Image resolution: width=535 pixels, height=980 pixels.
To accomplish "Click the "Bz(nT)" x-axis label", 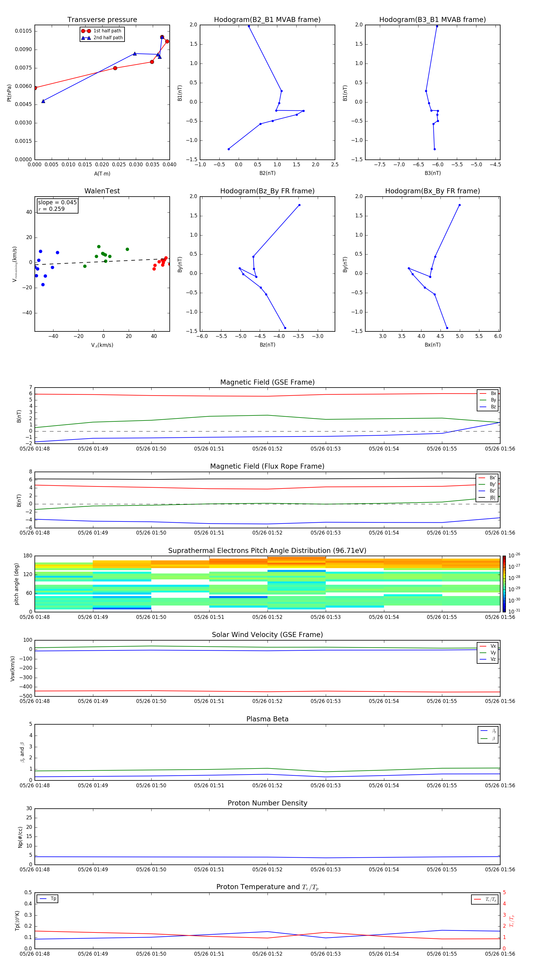I will [267, 345].
